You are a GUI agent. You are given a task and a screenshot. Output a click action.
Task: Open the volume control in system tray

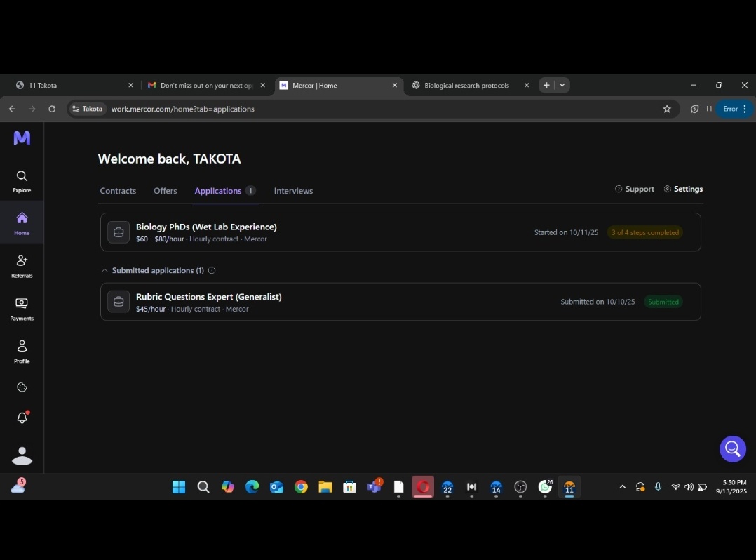(x=689, y=487)
